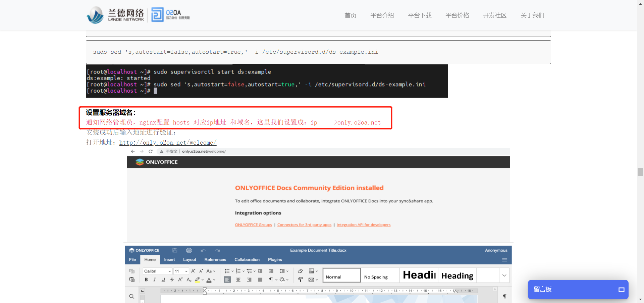Toggle strikethrough formatting
The width and height of the screenshot is (644, 303).
click(x=172, y=280)
